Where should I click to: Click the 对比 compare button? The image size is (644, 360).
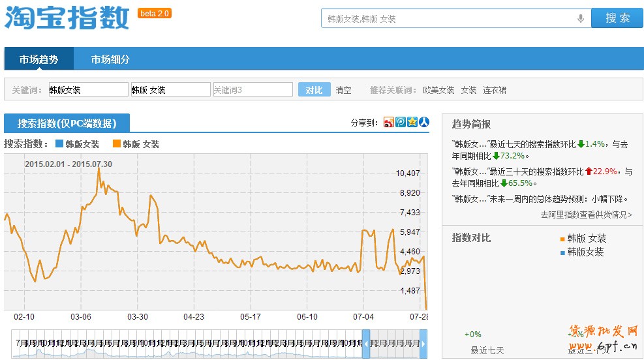click(x=314, y=90)
